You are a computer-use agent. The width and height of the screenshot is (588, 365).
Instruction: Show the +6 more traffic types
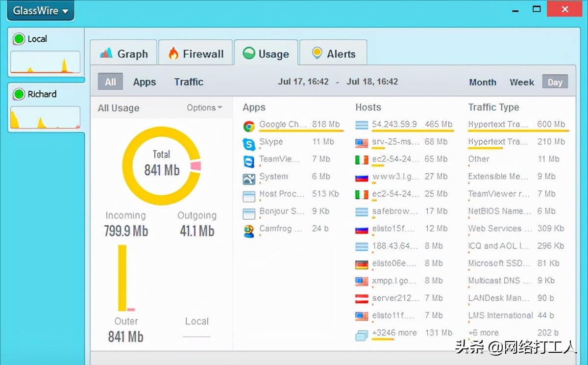484,333
